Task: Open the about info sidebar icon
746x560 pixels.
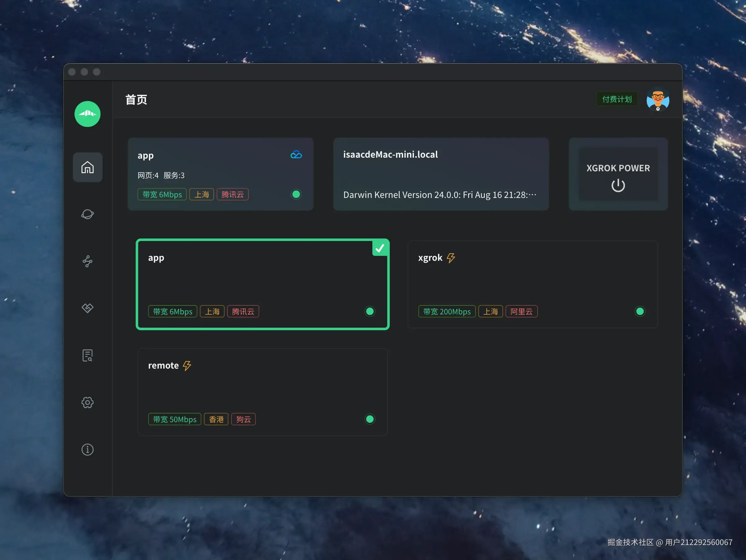Action: [87, 449]
